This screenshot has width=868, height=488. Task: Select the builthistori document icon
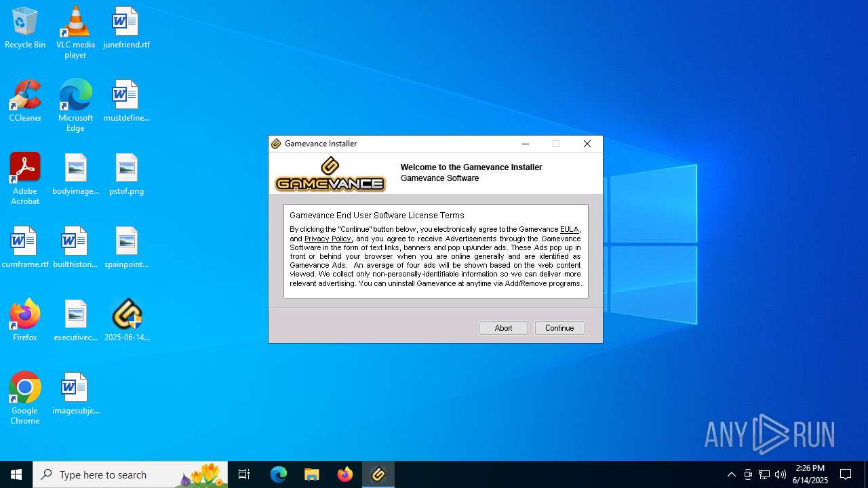[75, 248]
